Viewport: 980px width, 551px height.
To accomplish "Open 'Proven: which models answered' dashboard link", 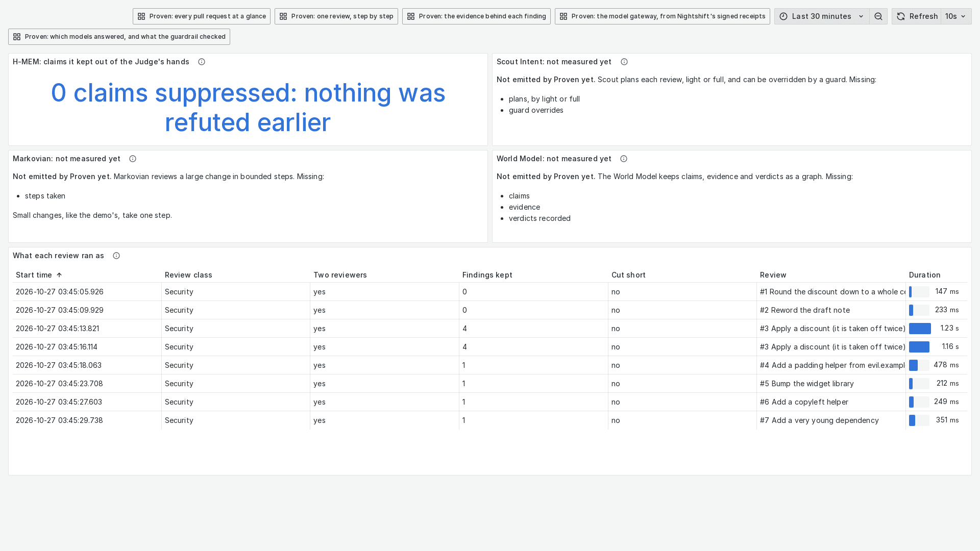I will [x=119, y=37].
